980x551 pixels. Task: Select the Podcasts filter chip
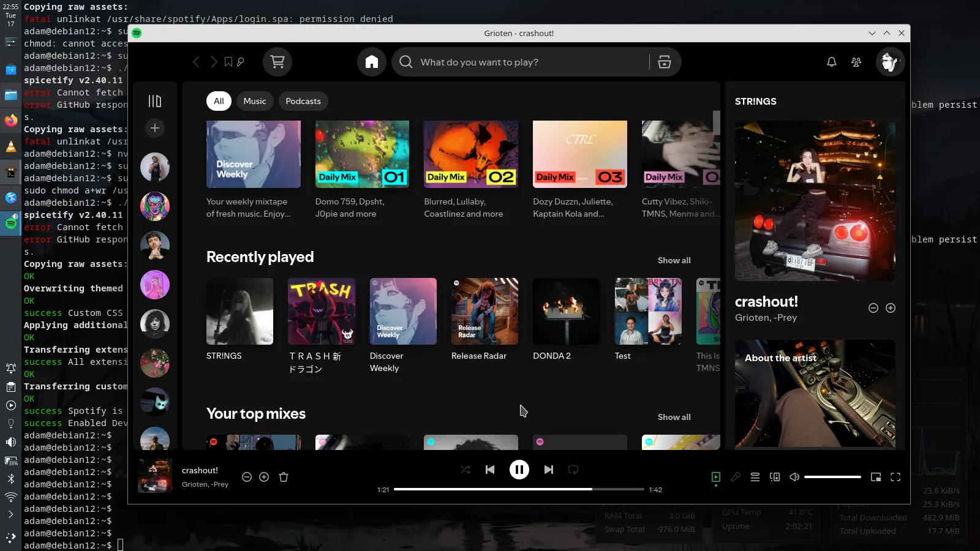click(x=303, y=101)
